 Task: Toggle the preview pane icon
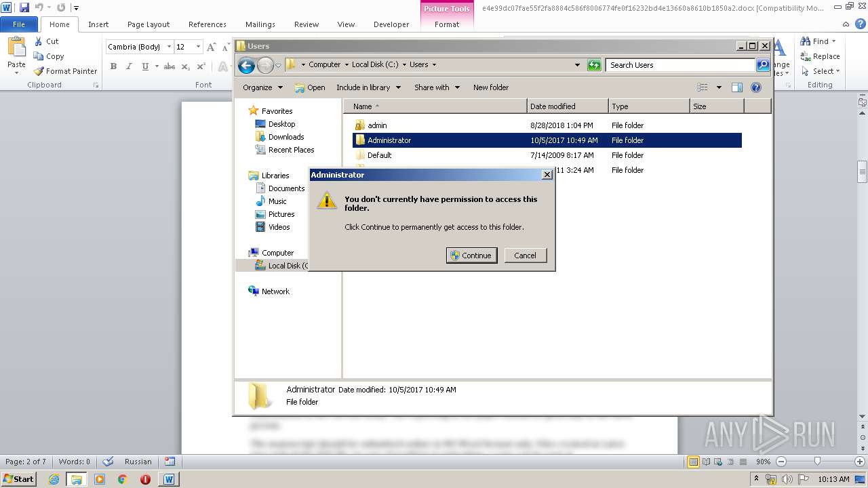click(737, 87)
